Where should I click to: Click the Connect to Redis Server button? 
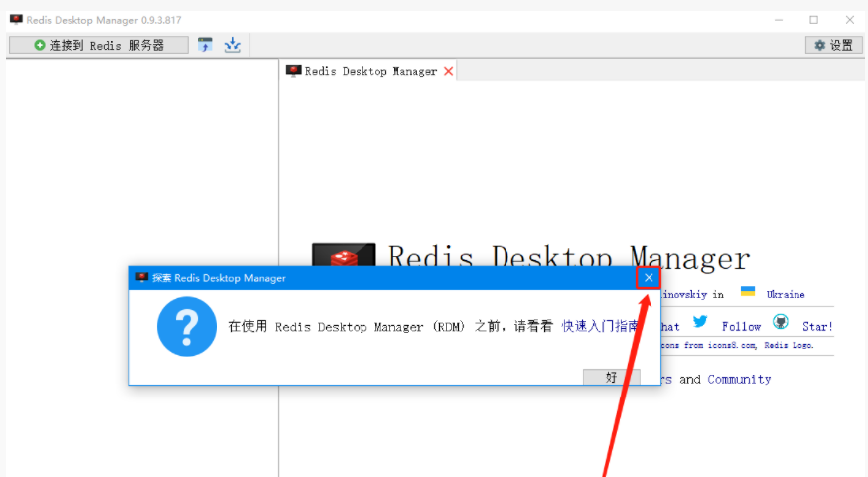[98, 45]
